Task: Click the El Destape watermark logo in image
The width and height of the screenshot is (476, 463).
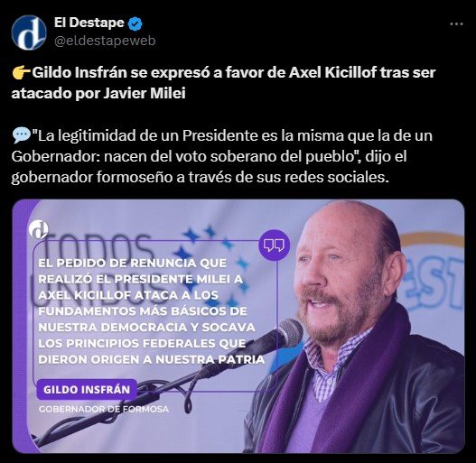Action: coord(39,229)
